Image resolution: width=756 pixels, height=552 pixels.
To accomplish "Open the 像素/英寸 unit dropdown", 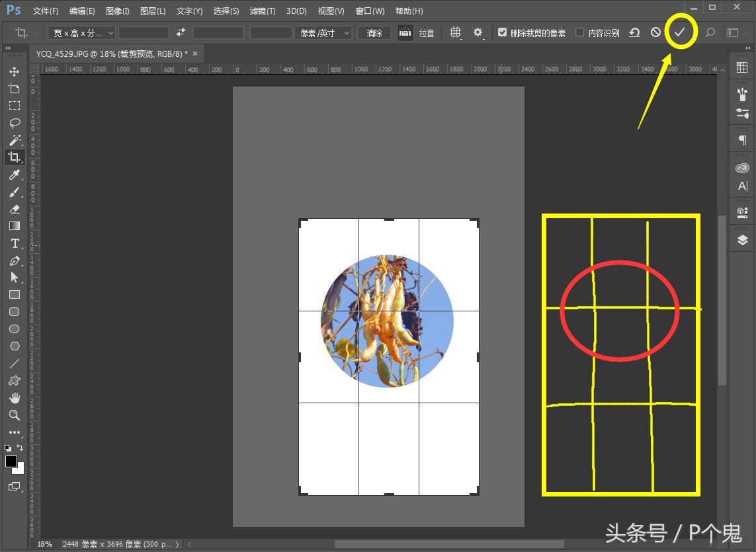I will (x=323, y=32).
